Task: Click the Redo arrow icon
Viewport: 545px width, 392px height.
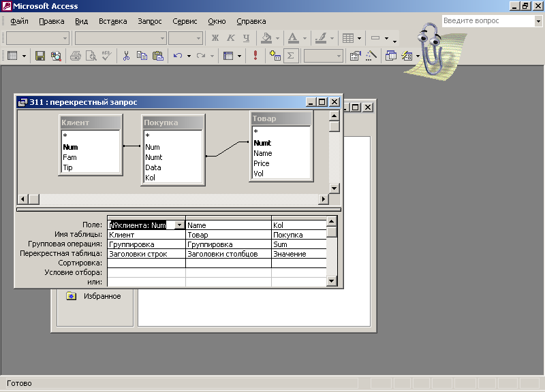Action: (x=201, y=56)
